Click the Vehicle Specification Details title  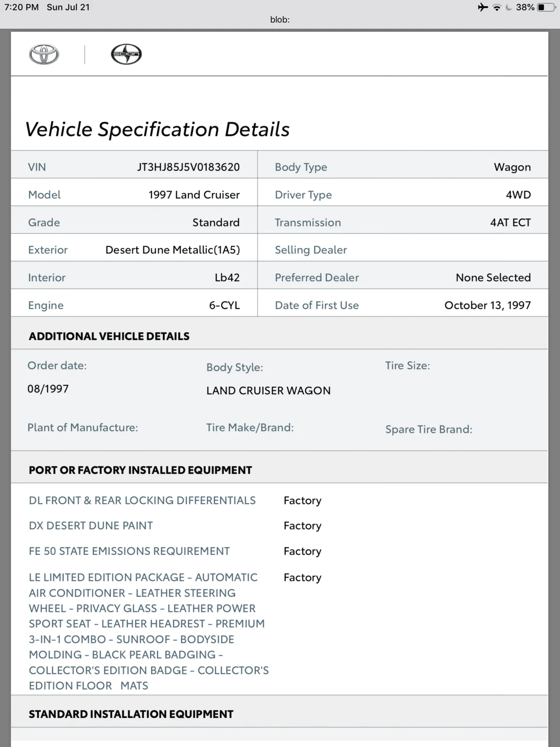click(x=157, y=129)
